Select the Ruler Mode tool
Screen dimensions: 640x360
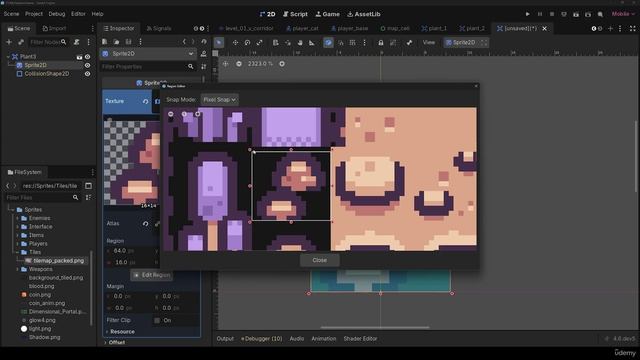click(312, 42)
